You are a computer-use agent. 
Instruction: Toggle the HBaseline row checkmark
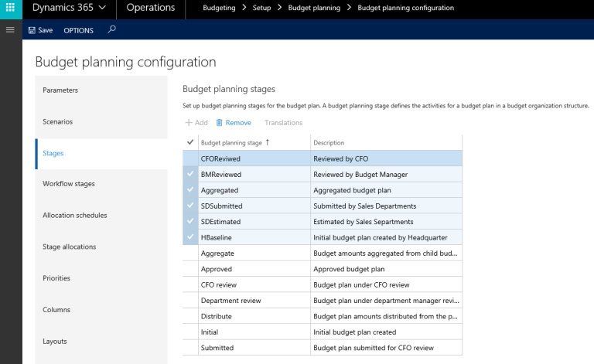[190, 237]
